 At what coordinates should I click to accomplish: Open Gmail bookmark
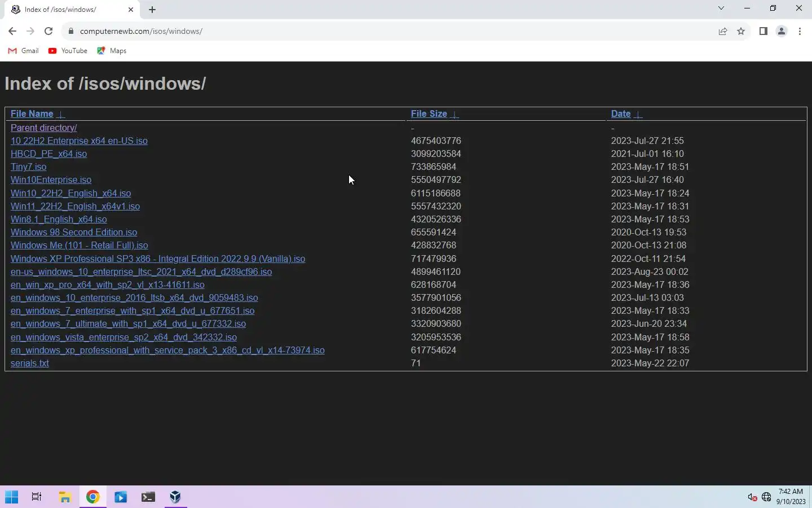[x=24, y=51]
